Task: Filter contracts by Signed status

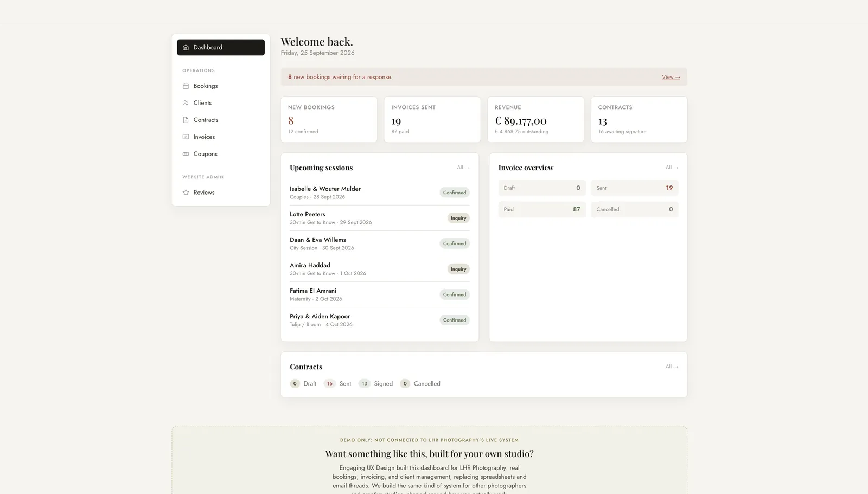Action: (x=375, y=383)
